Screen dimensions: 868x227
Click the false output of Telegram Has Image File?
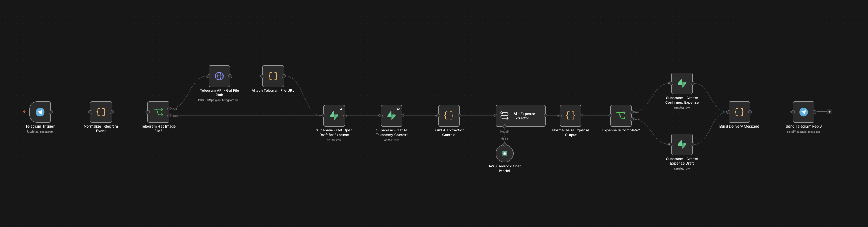tap(169, 116)
